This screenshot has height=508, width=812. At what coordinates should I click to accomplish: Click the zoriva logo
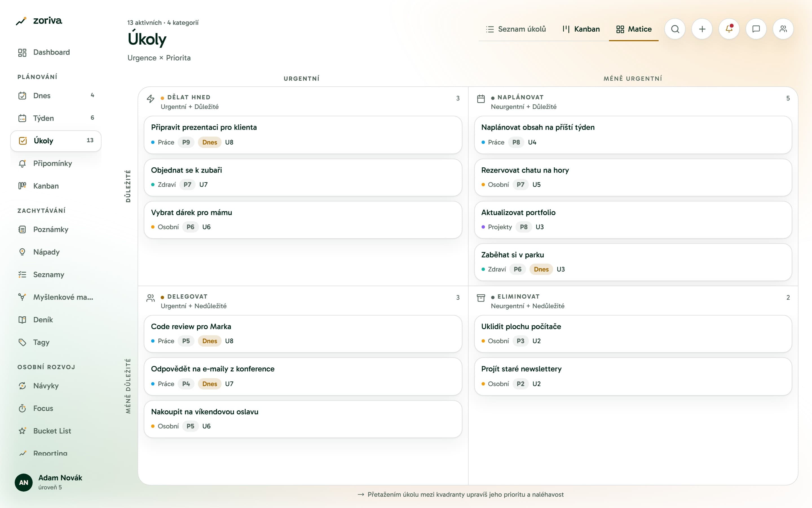tap(39, 21)
